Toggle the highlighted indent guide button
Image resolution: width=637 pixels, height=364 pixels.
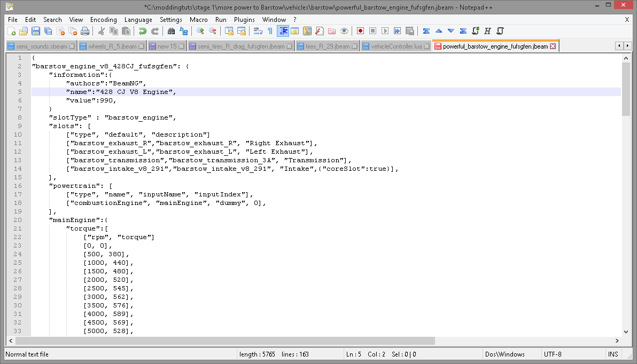(x=283, y=31)
